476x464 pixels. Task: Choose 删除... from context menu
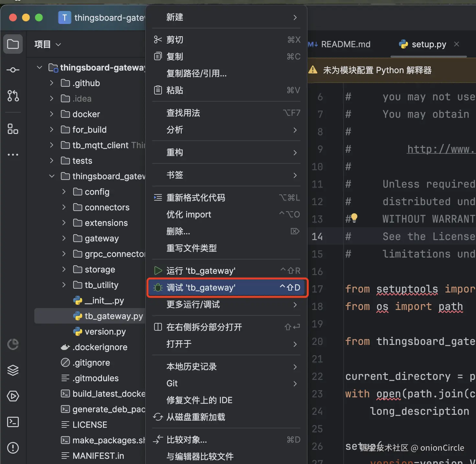click(226, 231)
